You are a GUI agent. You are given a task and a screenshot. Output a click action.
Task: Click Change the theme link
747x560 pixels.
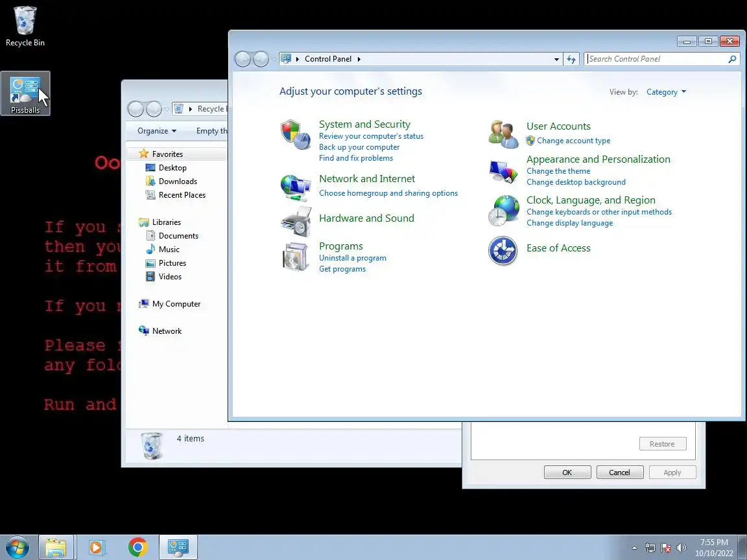pos(558,171)
